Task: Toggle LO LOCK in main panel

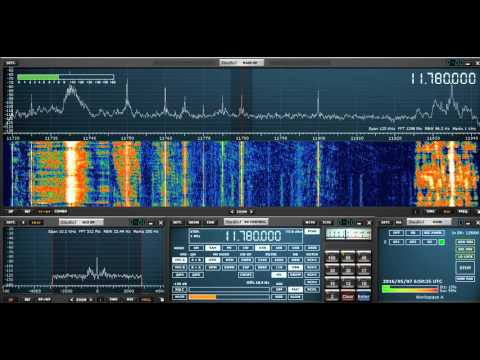Action: 465,257
